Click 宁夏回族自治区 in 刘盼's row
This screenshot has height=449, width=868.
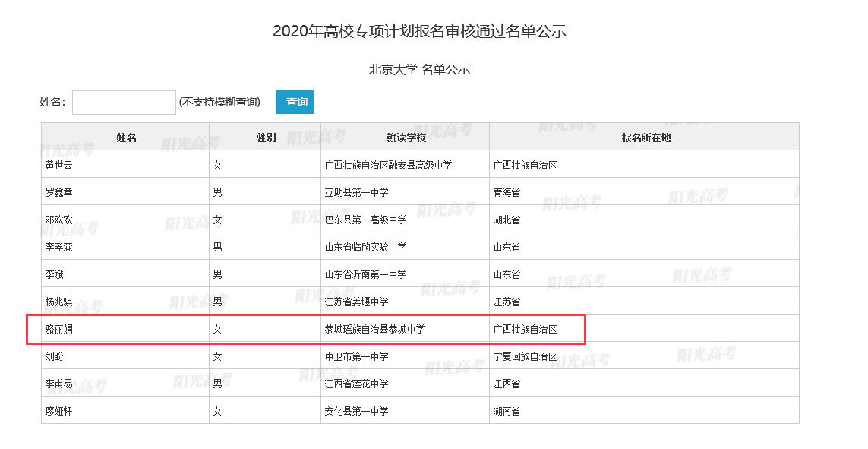(525, 356)
